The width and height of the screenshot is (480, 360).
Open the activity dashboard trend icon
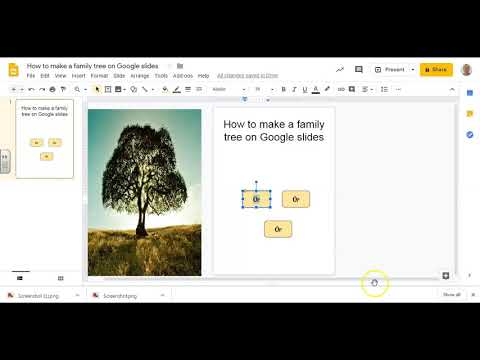coord(340,70)
